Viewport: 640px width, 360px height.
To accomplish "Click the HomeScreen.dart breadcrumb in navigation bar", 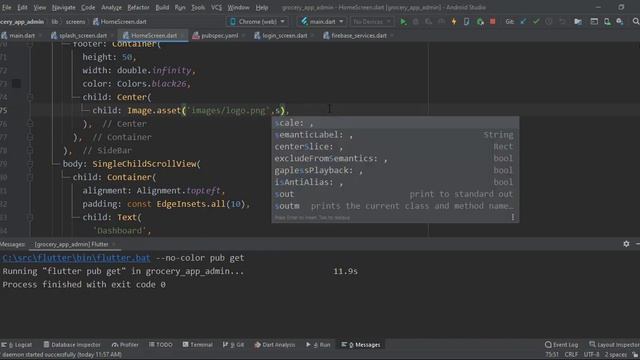I will click(x=119, y=22).
